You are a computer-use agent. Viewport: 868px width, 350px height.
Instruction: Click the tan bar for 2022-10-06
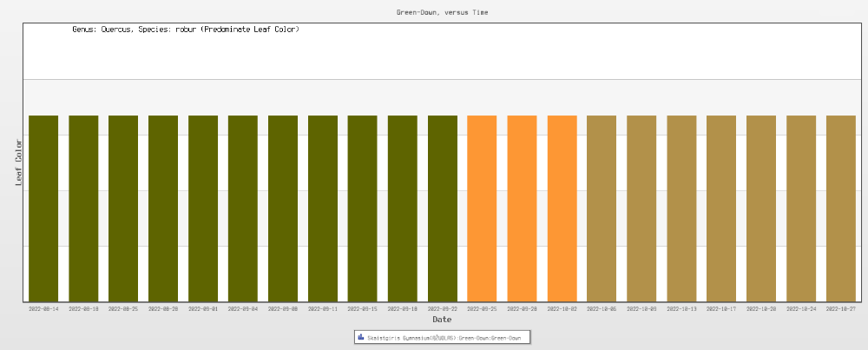602,208
